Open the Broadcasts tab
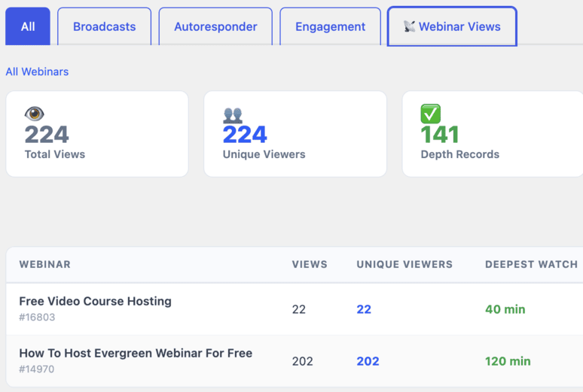 coord(105,26)
